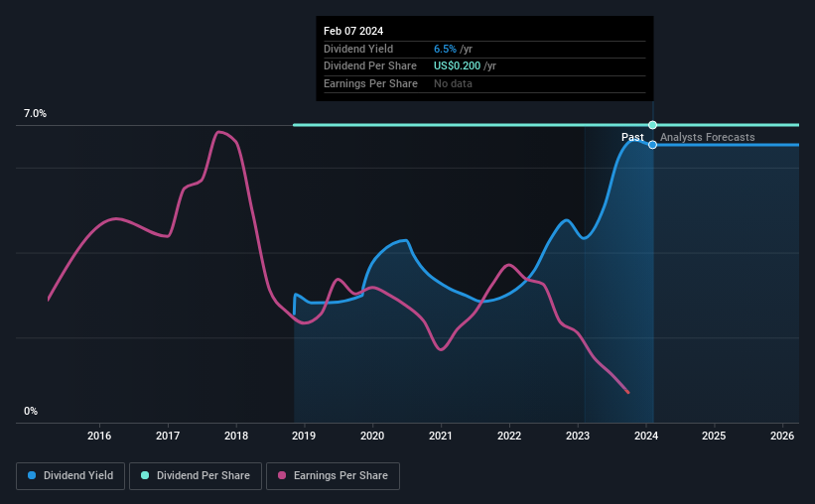This screenshot has height=504, width=815.
Task: Select the 2020 x-axis label
Action: [372, 436]
